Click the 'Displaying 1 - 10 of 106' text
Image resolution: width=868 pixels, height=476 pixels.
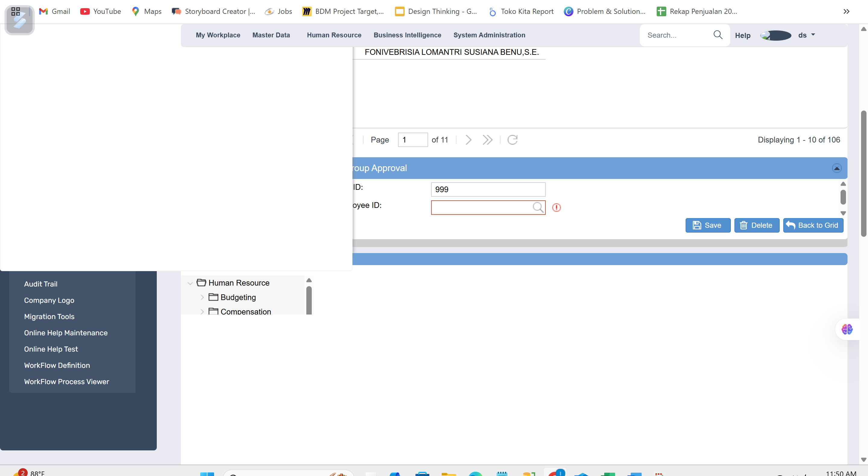[799, 140]
